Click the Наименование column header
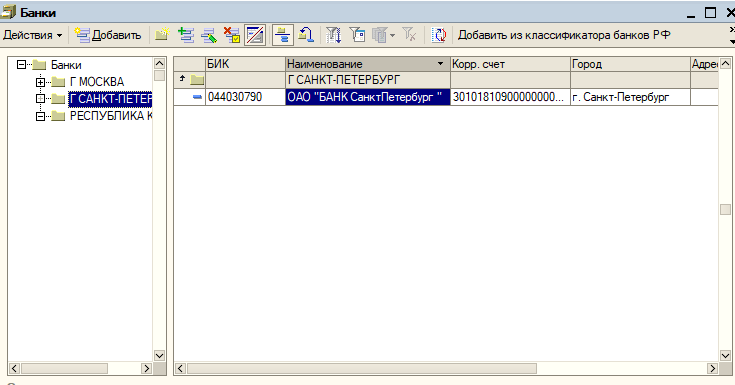The width and height of the screenshot is (735, 385). pyautogui.click(x=368, y=64)
